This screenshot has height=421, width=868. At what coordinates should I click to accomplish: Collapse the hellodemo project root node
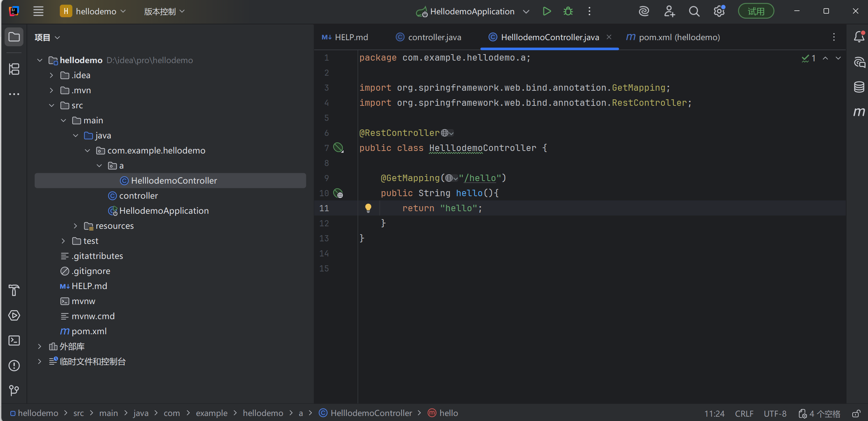pos(40,60)
